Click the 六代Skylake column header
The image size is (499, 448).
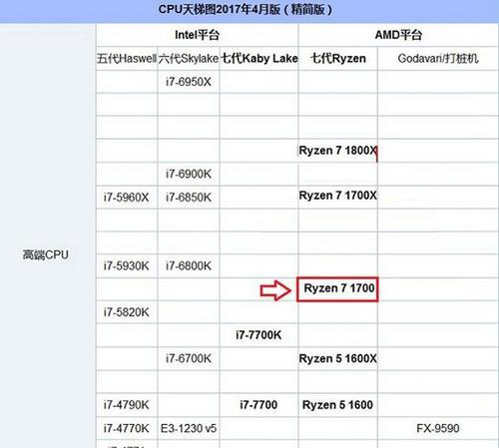point(189,59)
